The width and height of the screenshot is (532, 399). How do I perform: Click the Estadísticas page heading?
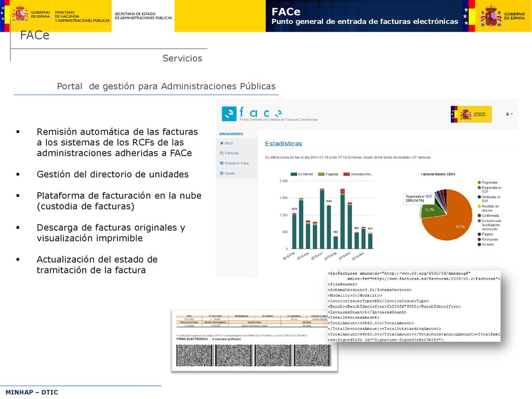pos(283,144)
